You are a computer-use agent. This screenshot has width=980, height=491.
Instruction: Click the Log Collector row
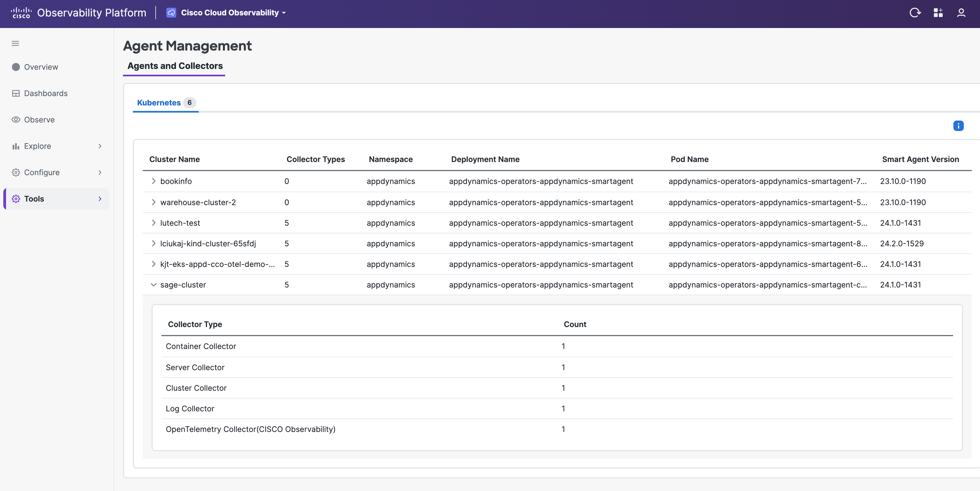click(x=557, y=408)
